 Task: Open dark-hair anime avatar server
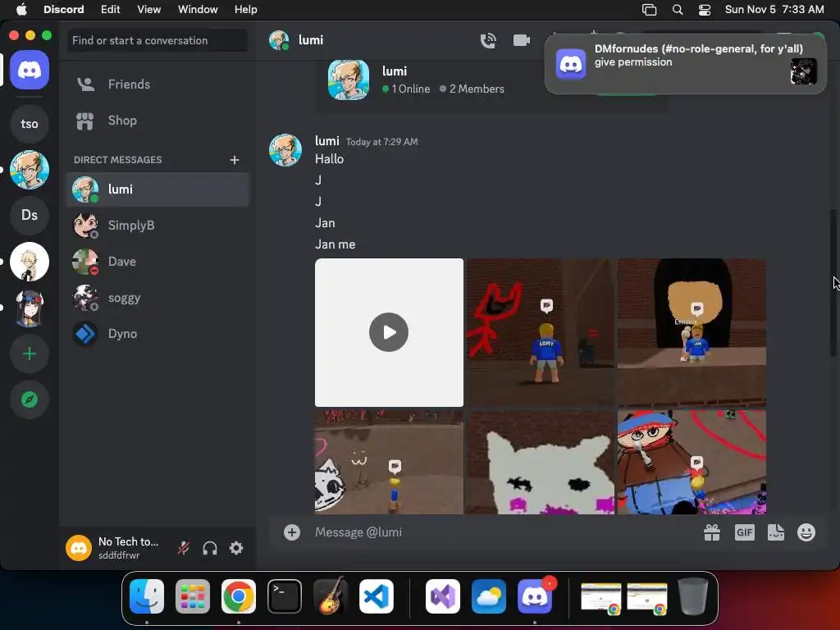(30, 308)
